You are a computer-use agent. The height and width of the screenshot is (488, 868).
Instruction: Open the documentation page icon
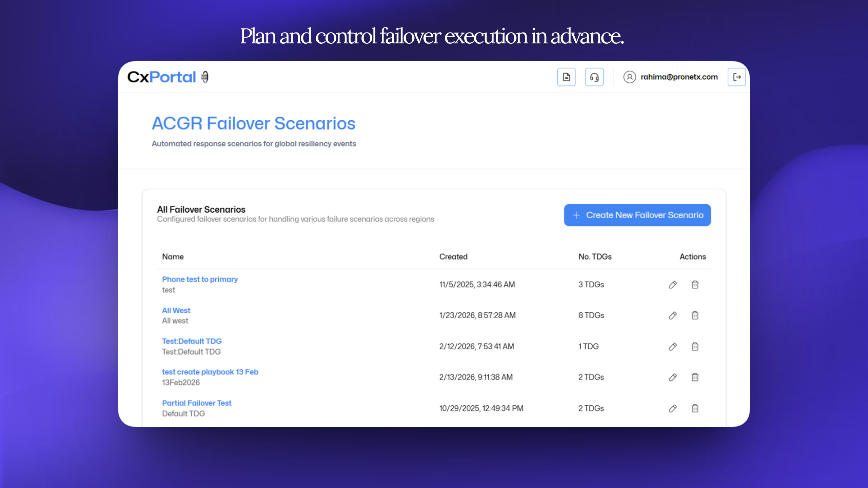(566, 77)
